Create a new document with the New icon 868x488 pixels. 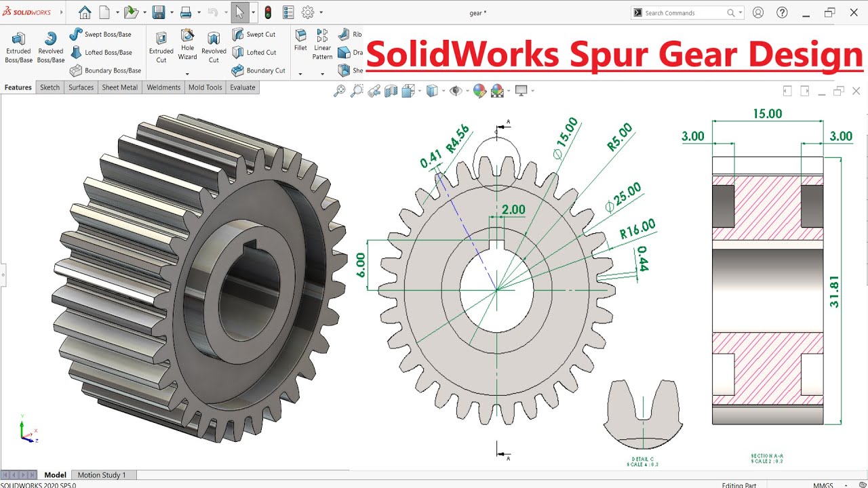click(x=104, y=12)
